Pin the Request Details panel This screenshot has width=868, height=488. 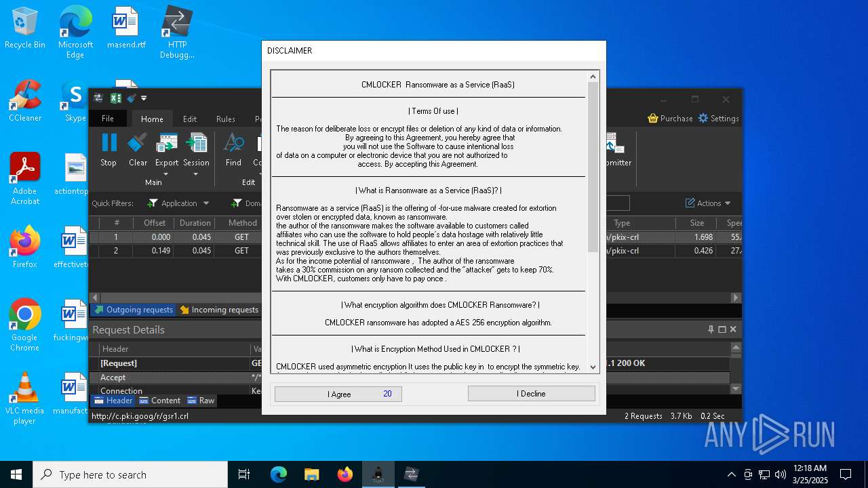pos(711,329)
